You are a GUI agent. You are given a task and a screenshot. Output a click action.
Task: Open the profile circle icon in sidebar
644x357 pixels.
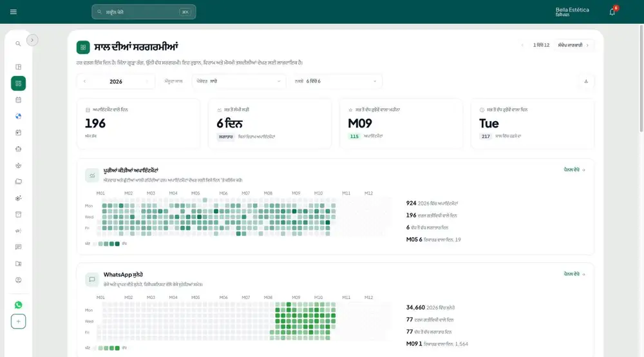click(18, 280)
